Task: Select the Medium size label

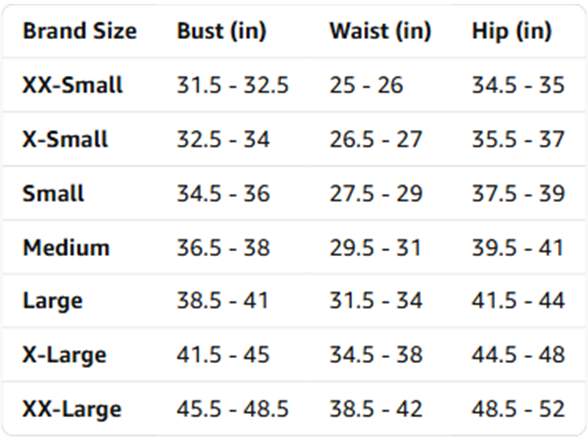Action: point(66,248)
